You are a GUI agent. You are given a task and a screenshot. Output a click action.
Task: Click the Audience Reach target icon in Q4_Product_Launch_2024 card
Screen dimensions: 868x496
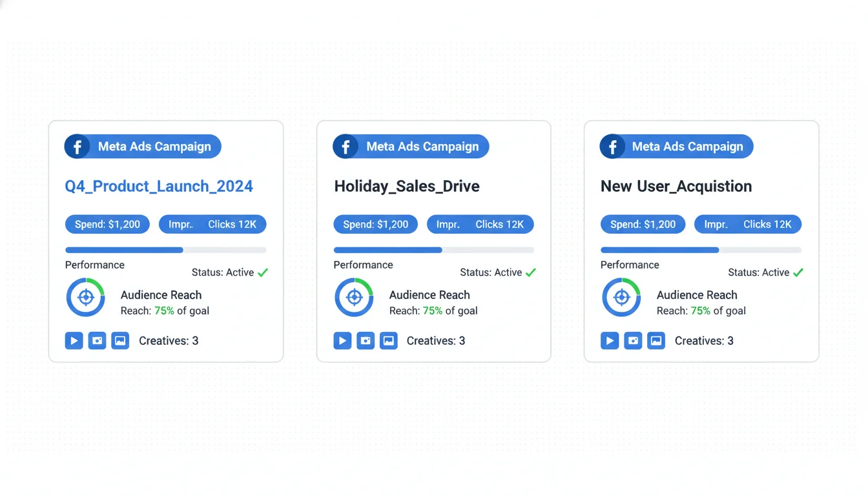tap(86, 297)
